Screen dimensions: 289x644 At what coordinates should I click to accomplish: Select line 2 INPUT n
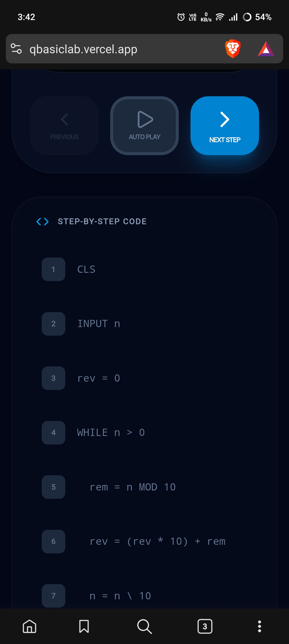(98, 324)
